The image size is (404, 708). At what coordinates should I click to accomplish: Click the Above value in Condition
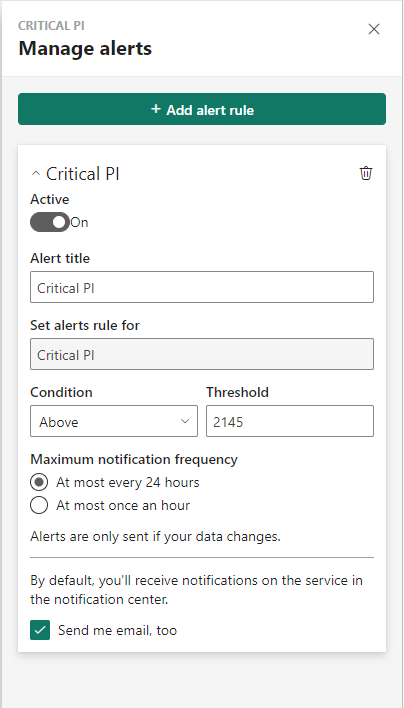point(59,422)
